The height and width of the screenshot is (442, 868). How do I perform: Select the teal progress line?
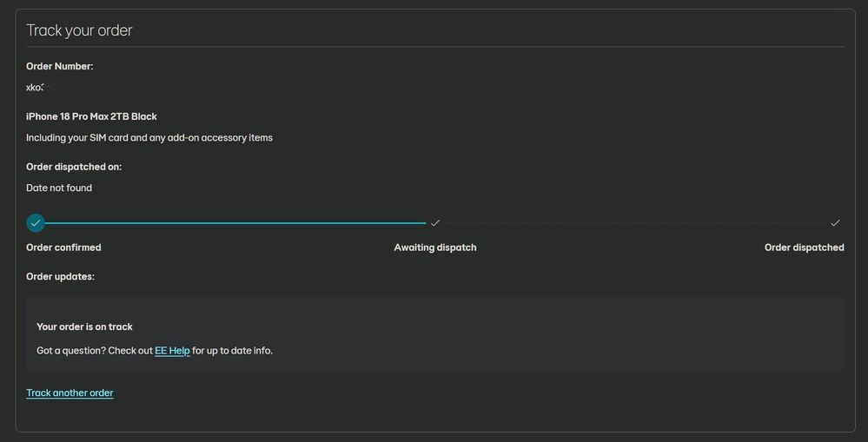(235, 223)
